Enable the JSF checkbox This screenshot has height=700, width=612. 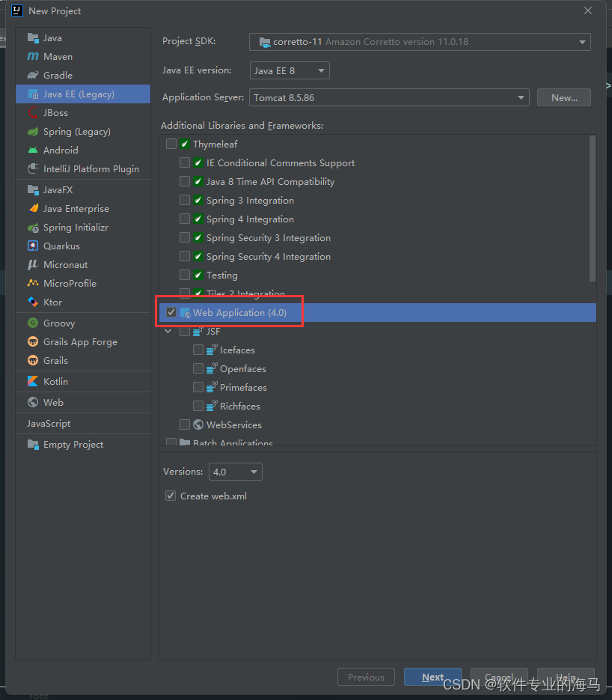click(185, 331)
